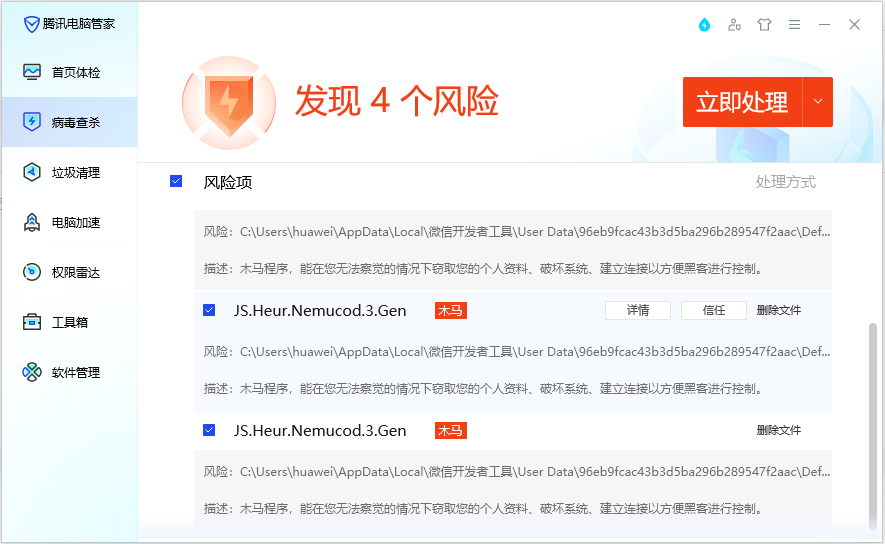
Task: Open 权限雷达 in the sidebar
Action: pyautogui.click(x=69, y=272)
